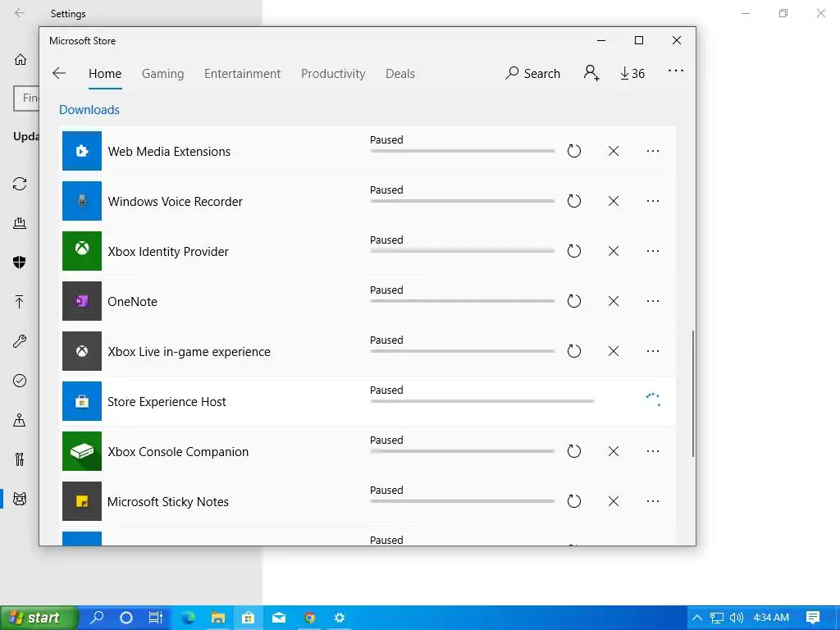Click Store Experience Host app name

coord(167,402)
